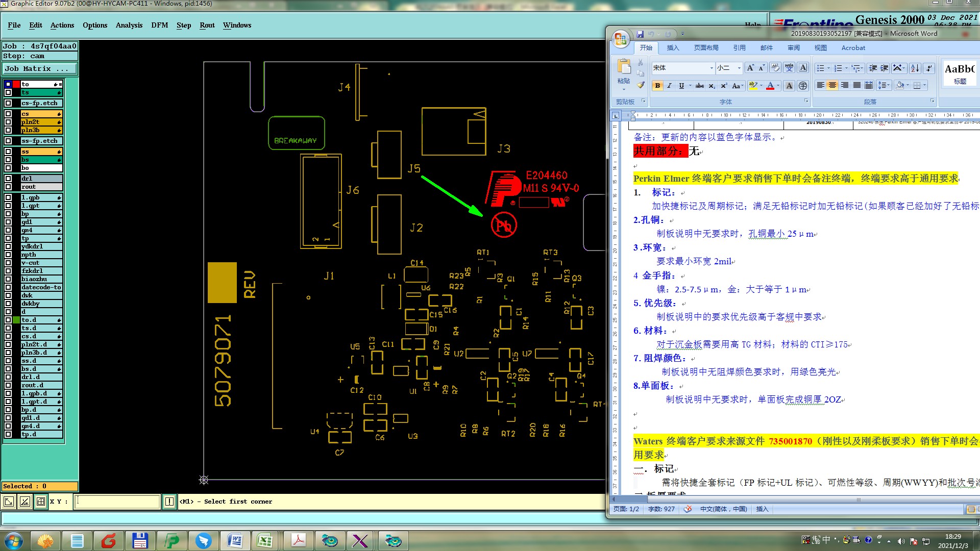Click Format Painter brush in Word
Screen dimensions: 980x551
point(641,85)
